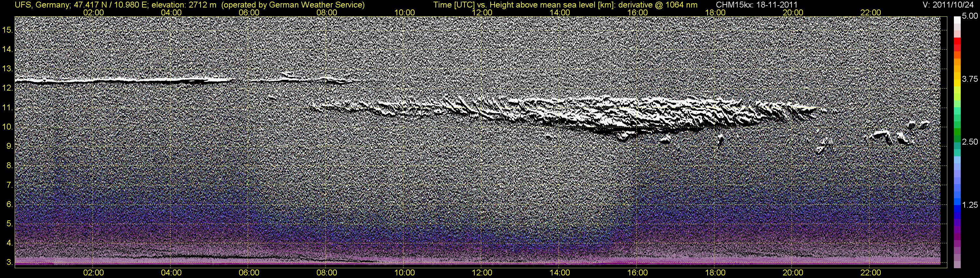Click the 1.25 colorbar scale label
Image resolution: width=980 pixels, height=278 pixels.
[970, 205]
